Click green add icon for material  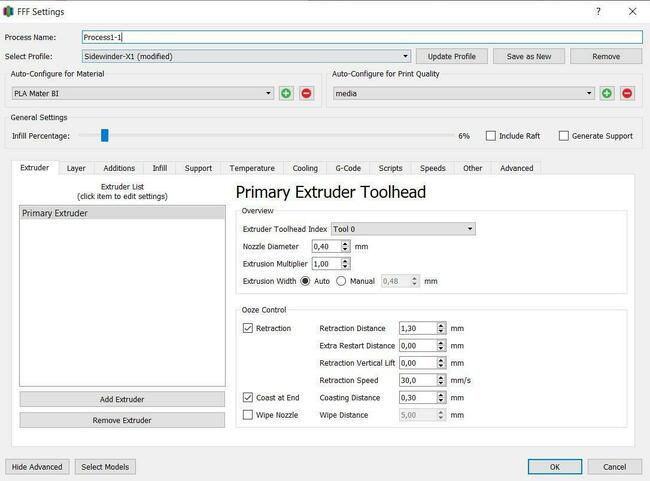287,93
